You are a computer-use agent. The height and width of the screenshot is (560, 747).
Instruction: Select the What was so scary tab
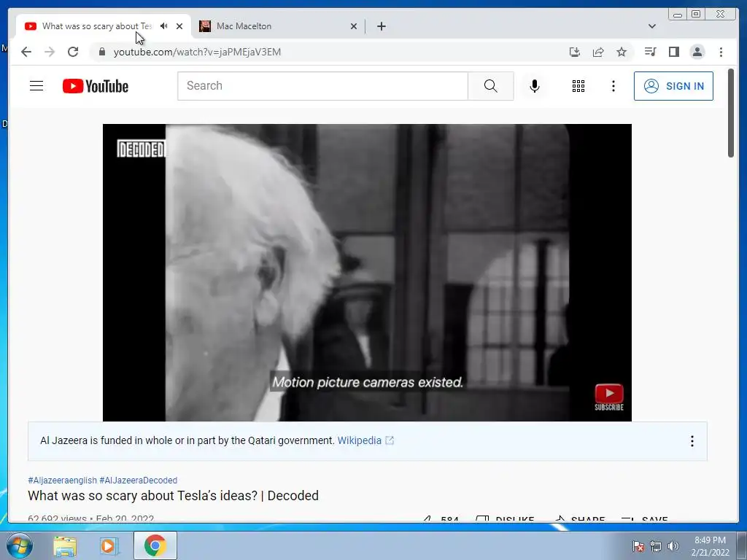point(97,26)
